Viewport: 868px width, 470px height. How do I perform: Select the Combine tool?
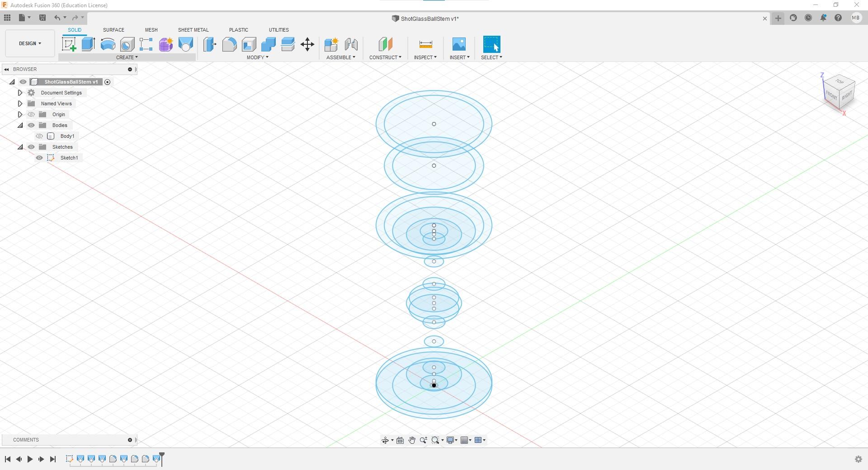coord(268,44)
